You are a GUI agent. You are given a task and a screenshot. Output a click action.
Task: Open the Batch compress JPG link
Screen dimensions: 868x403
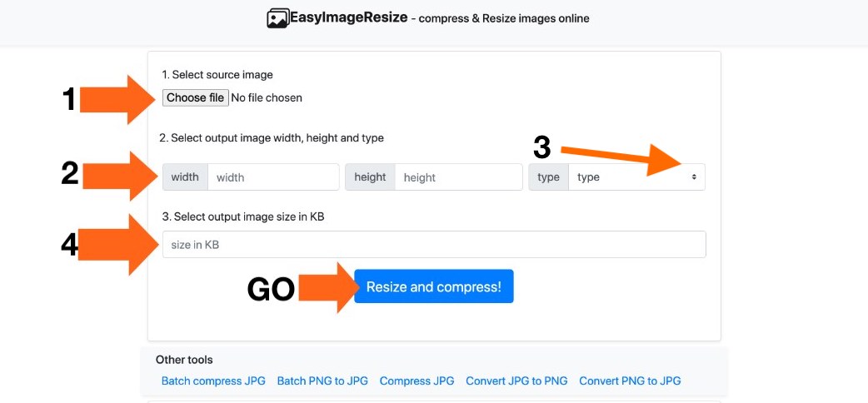pos(213,381)
